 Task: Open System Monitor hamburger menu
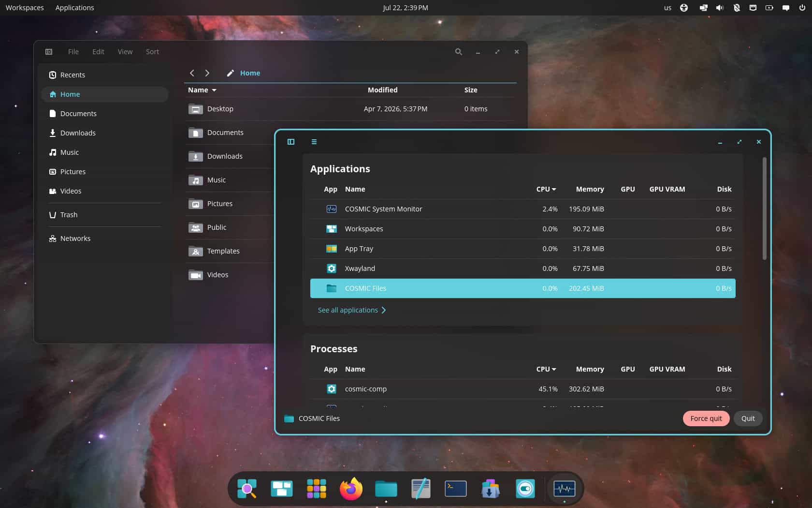314,142
